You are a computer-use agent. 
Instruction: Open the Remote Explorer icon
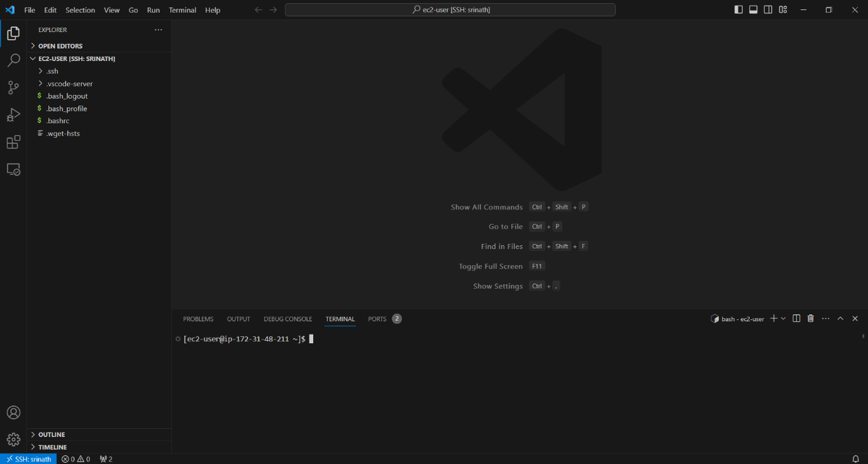pos(13,170)
